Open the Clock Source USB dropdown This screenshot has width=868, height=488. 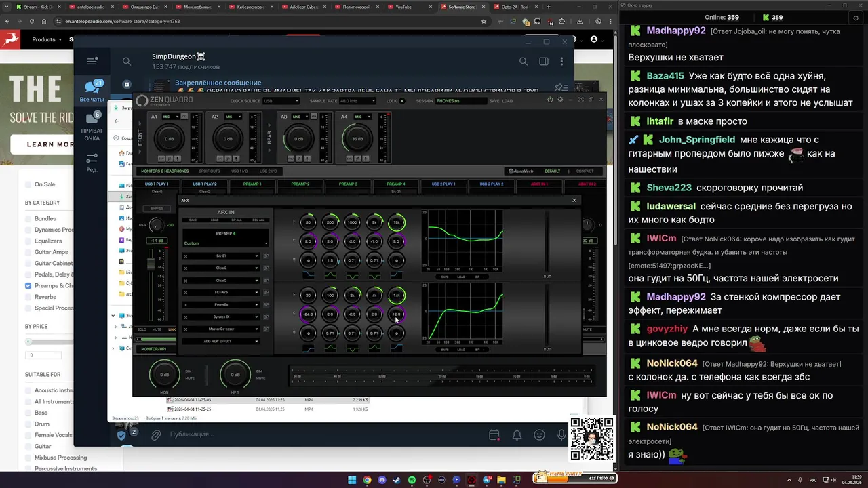281,101
